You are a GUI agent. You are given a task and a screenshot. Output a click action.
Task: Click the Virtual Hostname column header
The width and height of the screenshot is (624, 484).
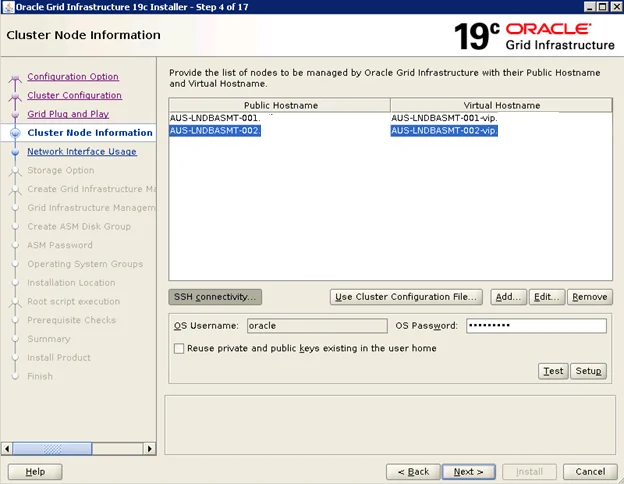[x=501, y=105]
